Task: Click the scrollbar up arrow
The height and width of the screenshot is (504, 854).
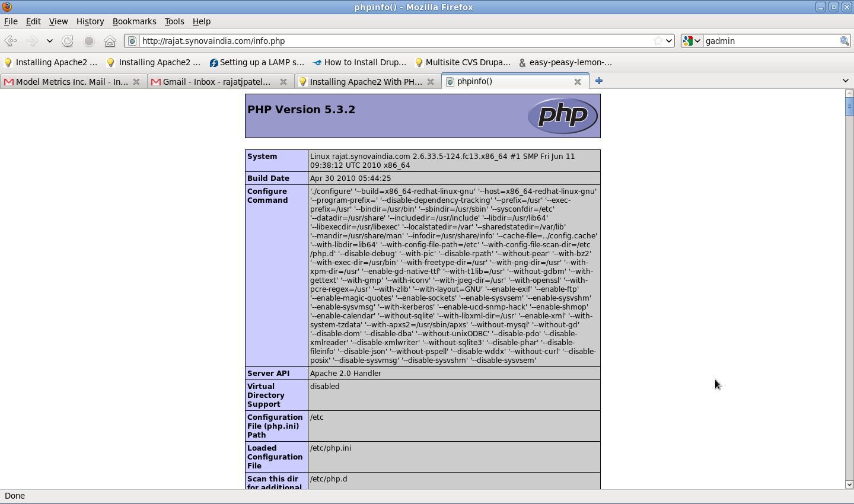Action: click(849, 93)
